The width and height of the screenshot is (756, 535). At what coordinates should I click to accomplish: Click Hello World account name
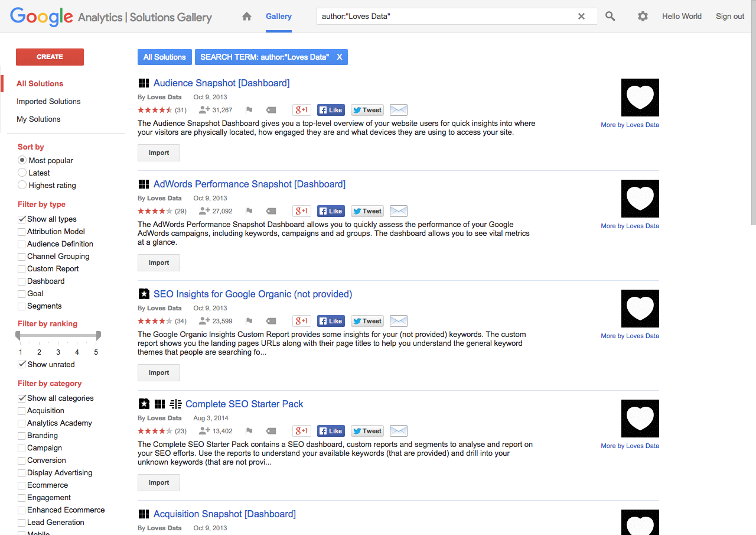[682, 17]
